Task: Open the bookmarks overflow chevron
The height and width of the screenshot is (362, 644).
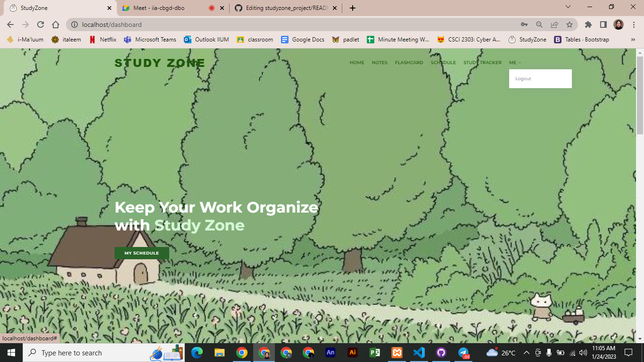Action: [633, 40]
